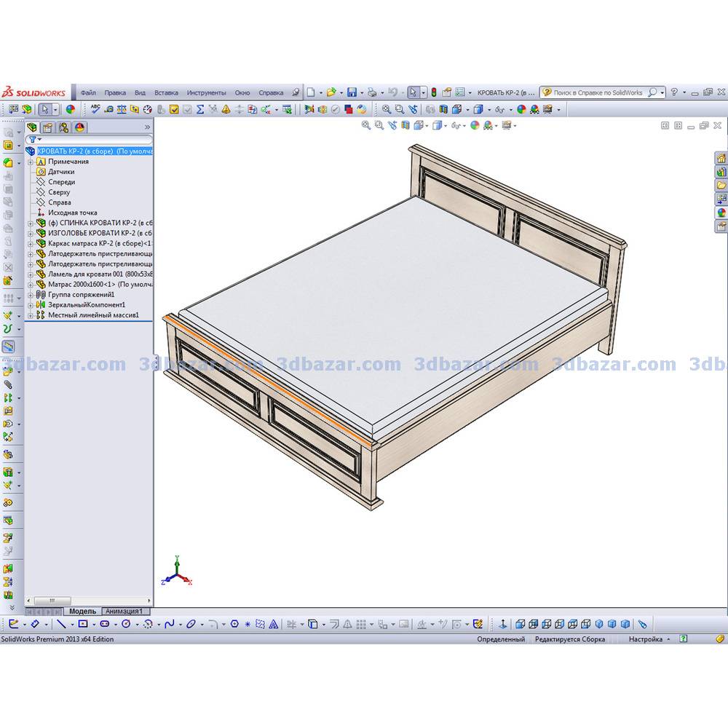Expand the Группа сопряжений1 node
The height and width of the screenshot is (728, 728).
click(31, 295)
